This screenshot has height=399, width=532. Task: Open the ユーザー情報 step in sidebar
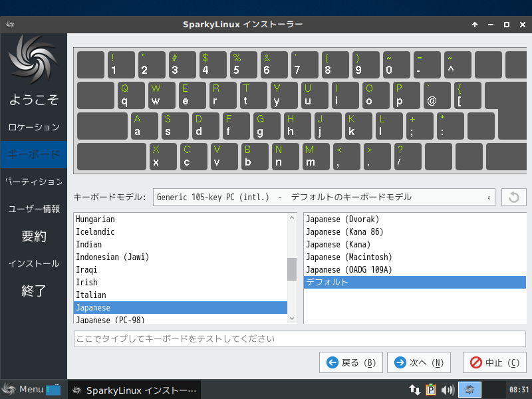34,209
